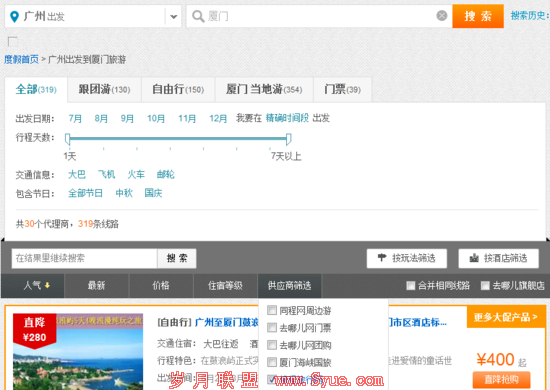Select the 国庆 holiday filter
This screenshot has width=550, height=390.
click(x=153, y=193)
